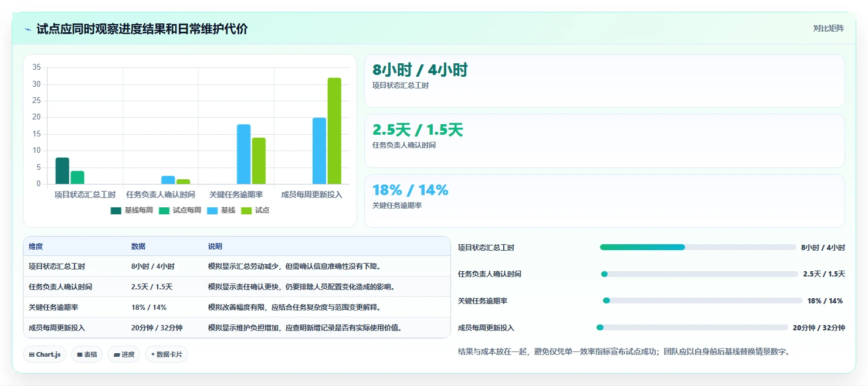
Task: Toggle the 基线每周 legend entry
Action: tap(131, 210)
